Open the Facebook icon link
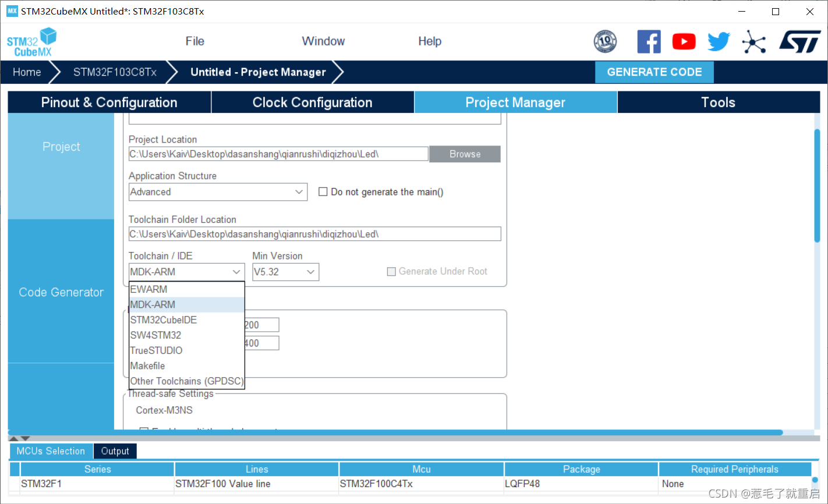Screen dimensions: 828x504 [x=649, y=41]
